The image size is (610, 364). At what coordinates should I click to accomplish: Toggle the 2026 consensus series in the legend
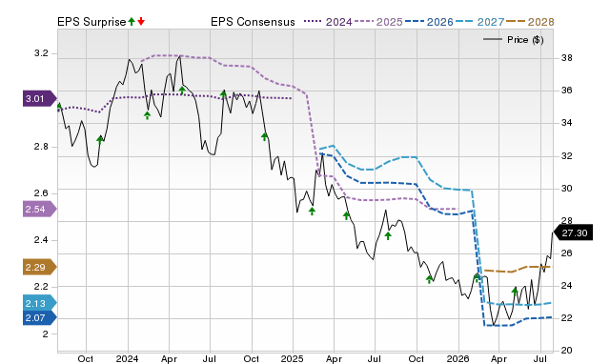[x=429, y=22]
